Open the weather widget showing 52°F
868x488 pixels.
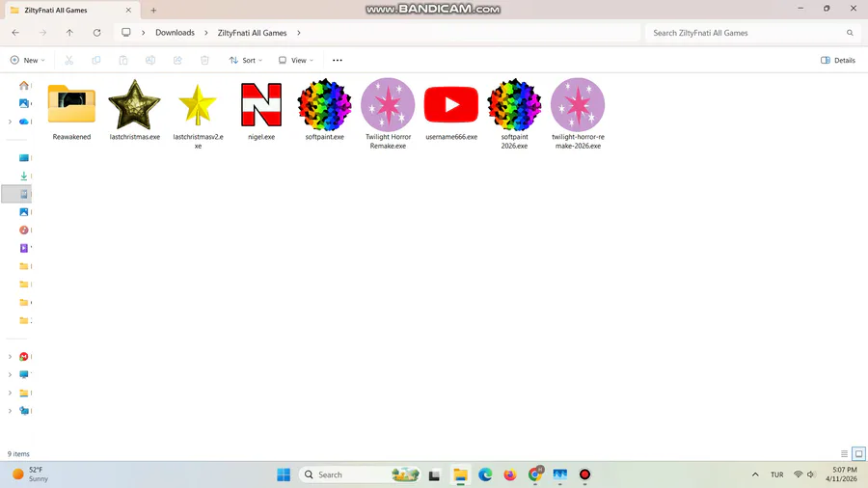31,474
